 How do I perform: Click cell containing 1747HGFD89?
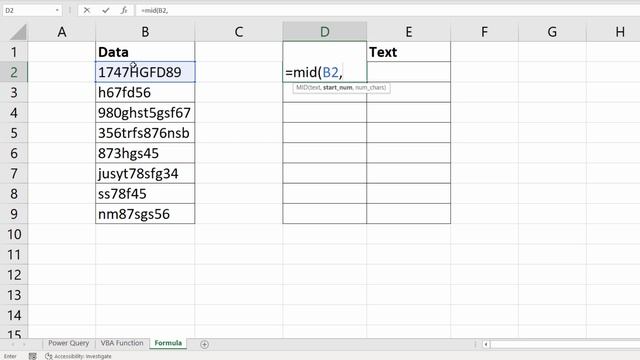(x=145, y=72)
